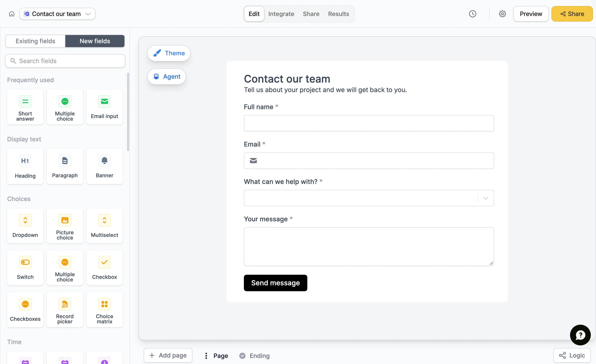Click the yellow Share button

tap(572, 14)
